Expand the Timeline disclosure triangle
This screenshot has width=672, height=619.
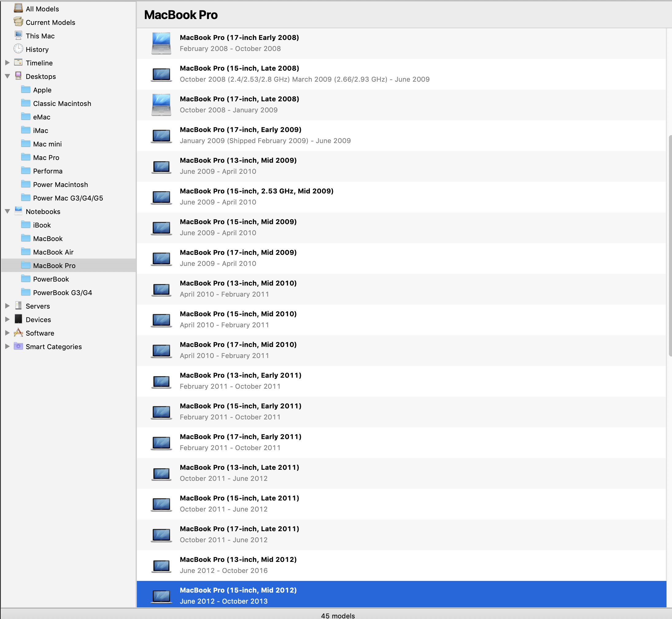click(7, 63)
